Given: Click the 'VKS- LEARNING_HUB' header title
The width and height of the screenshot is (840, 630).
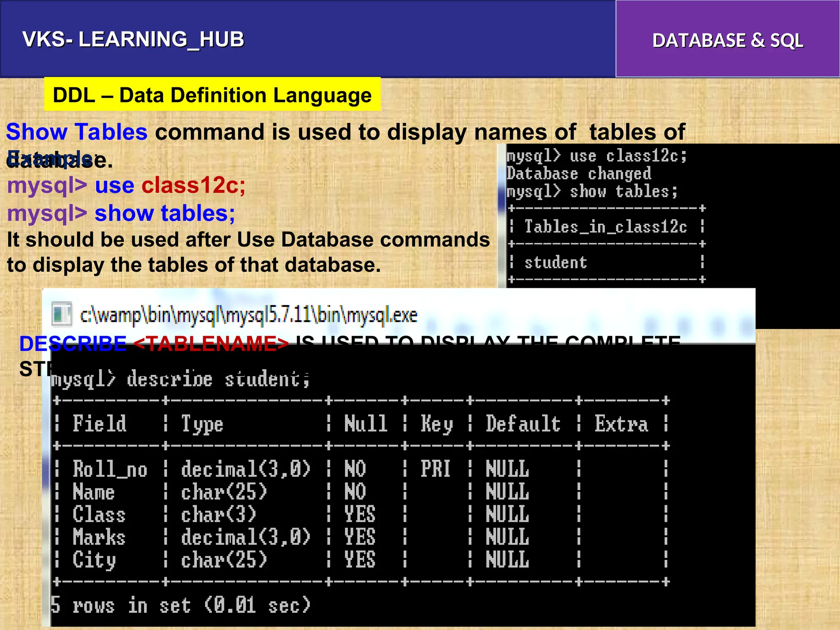Looking at the screenshot, I should (x=133, y=40).
